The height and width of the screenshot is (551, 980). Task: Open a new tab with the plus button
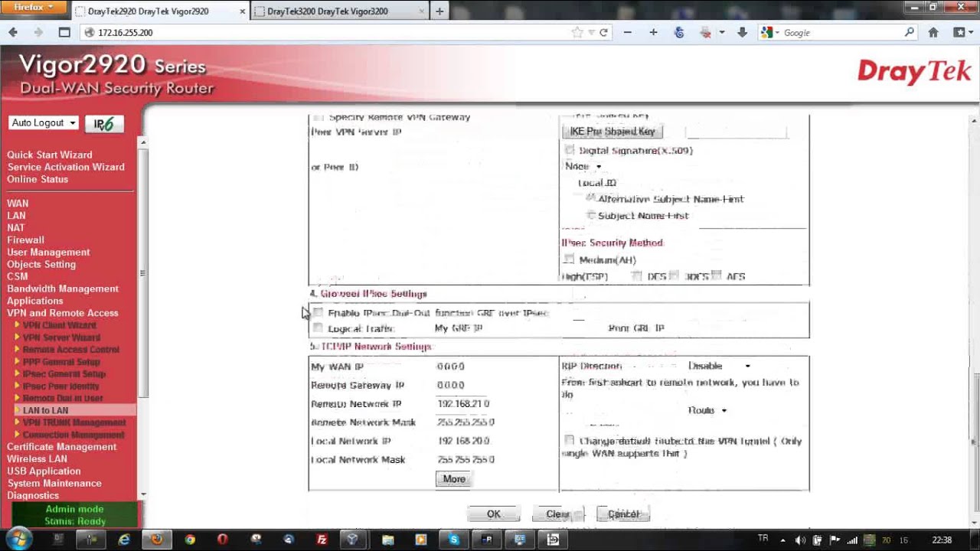click(x=439, y=11)
